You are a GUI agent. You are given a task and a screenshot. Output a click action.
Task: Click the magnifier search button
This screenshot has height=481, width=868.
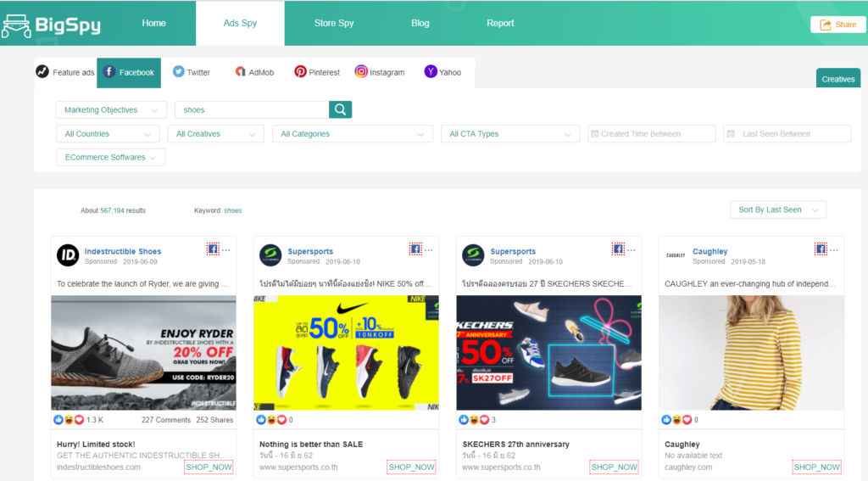click(x=341, y=109)
